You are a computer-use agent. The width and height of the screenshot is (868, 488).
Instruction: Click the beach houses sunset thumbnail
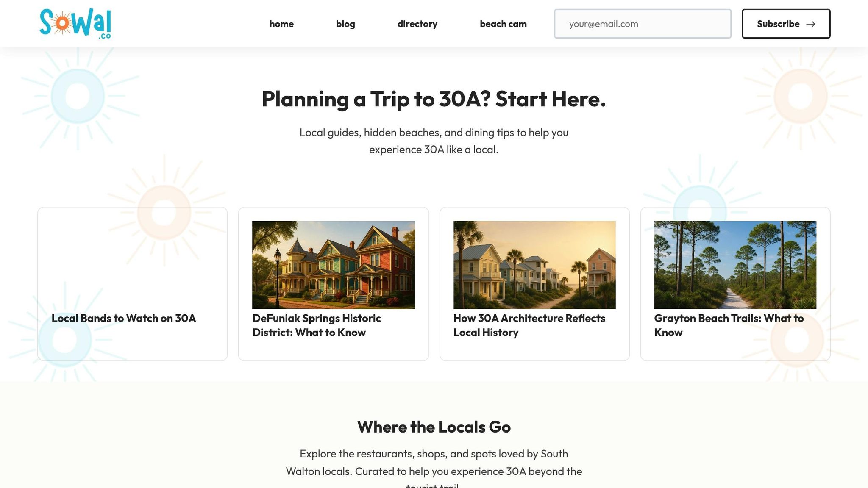pyautogui.click(x=534, y=265)
